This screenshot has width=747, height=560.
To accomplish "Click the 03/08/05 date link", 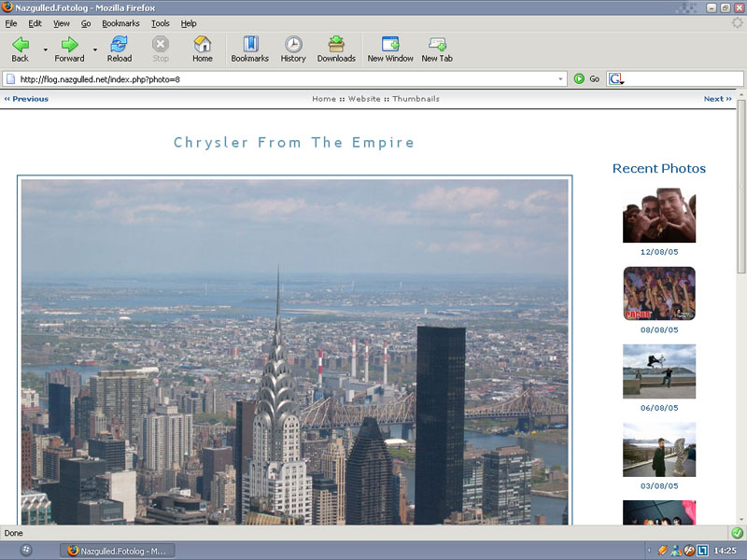I will 659,486.
